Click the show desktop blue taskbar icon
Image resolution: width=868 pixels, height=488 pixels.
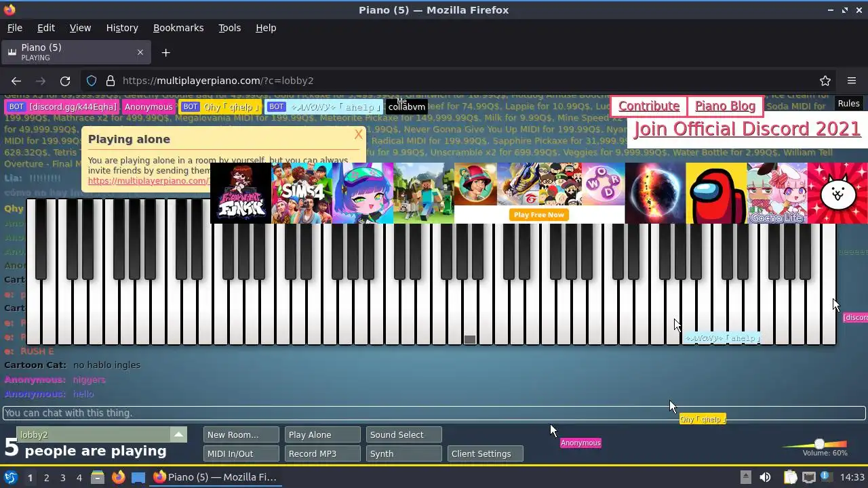pyautogui.click(x=138, y=477)
